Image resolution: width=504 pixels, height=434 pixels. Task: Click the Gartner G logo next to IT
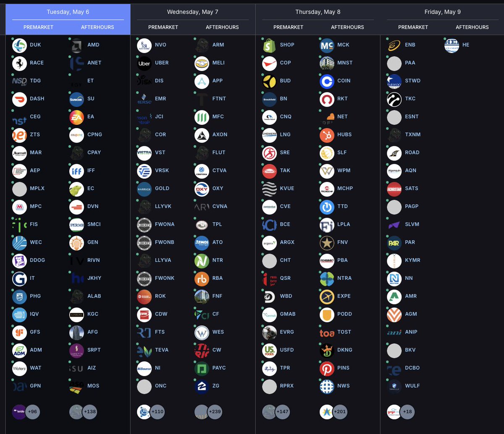point(20,279)
